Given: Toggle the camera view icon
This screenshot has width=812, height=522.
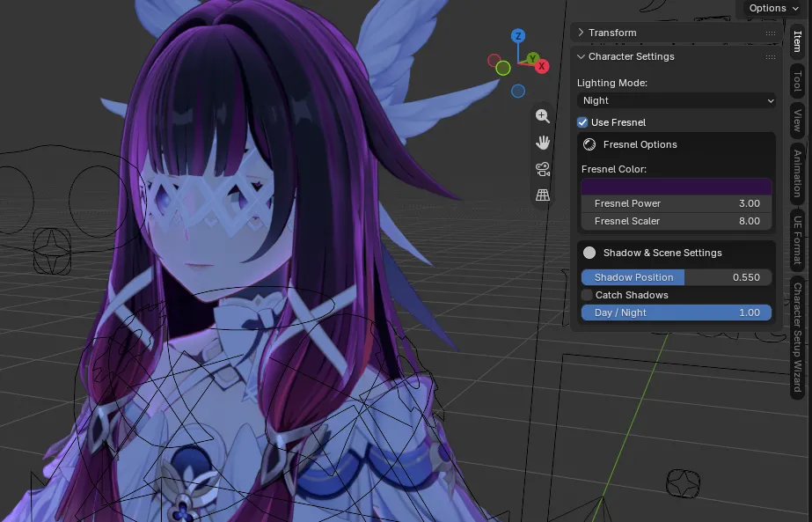Looking at the screenshot, I should point(542,169).
